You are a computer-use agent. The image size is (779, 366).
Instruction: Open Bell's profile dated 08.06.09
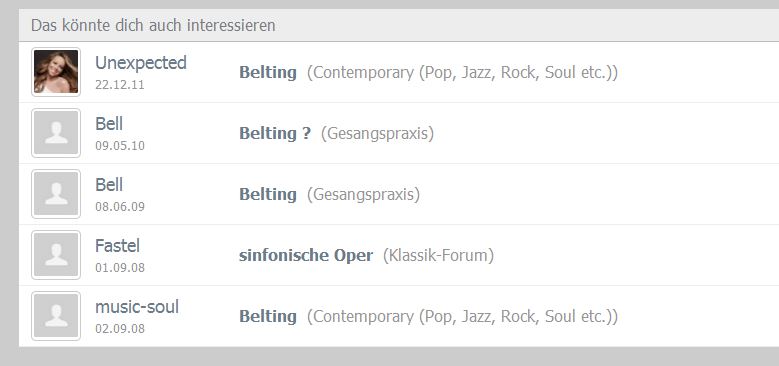click(x=109, y=185)
